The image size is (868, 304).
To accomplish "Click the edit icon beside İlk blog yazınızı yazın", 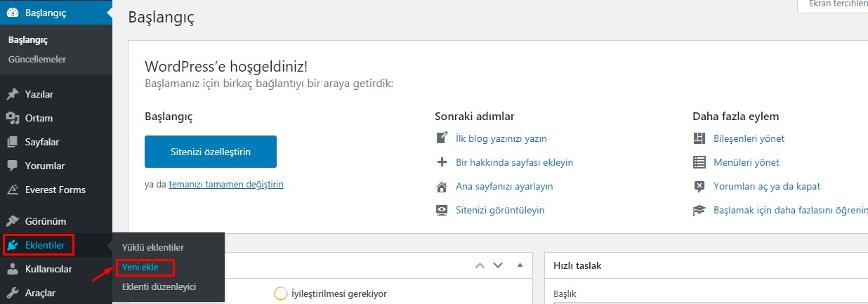I will pyautogui.click(x=442, y=138).
